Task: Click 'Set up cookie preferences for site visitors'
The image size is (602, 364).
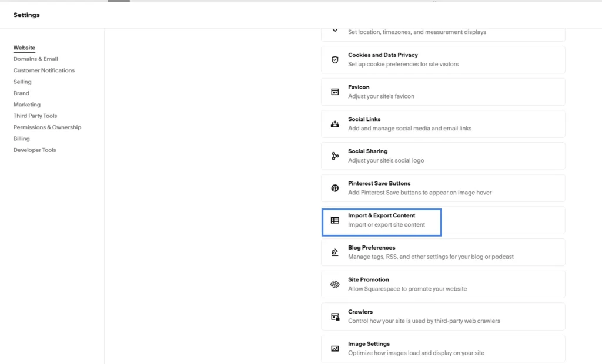Action: [403, 64]
